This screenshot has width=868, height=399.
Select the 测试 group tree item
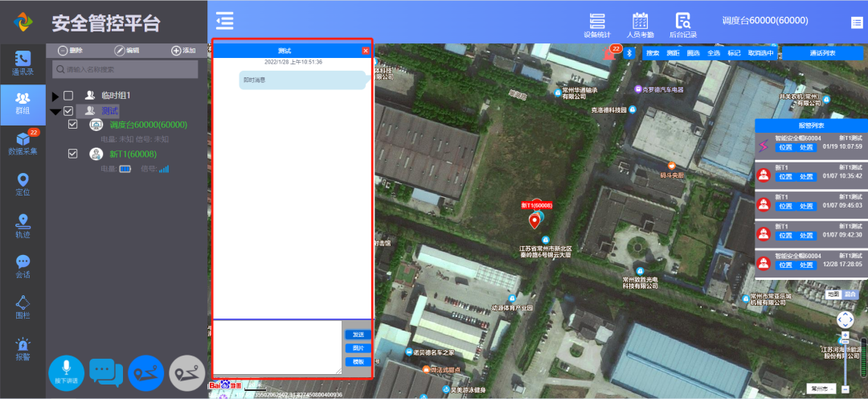[x=97, y=111]
